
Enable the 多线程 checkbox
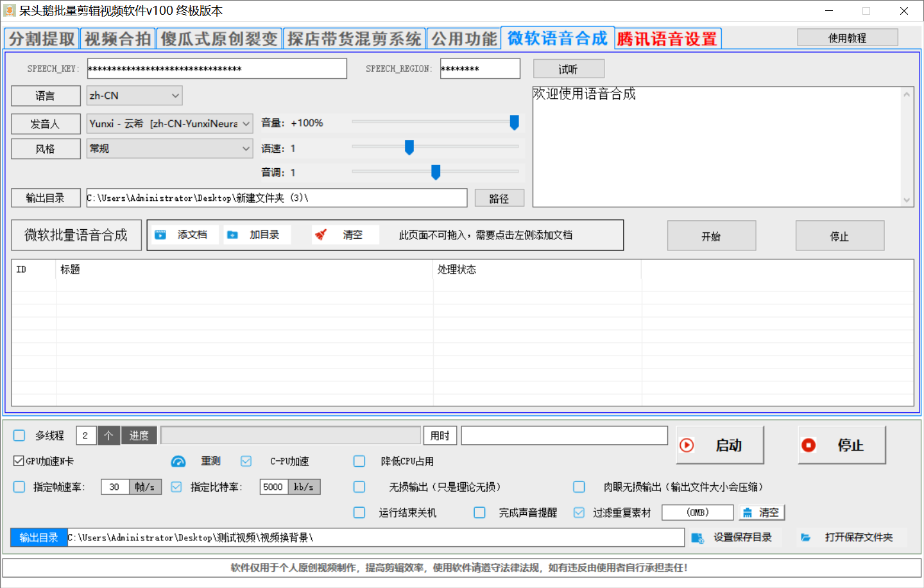point(19,435)
